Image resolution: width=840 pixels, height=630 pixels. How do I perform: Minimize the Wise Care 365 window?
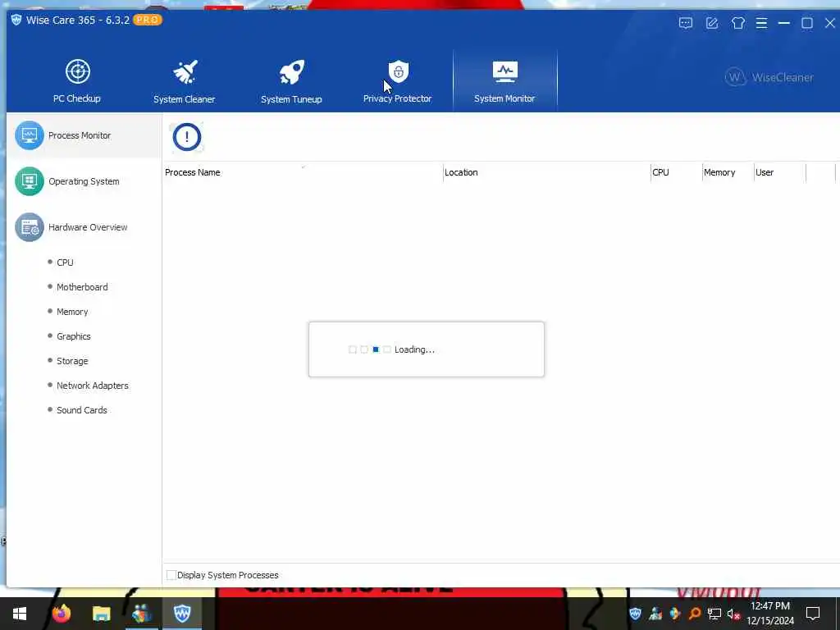(x=783, y=23)
